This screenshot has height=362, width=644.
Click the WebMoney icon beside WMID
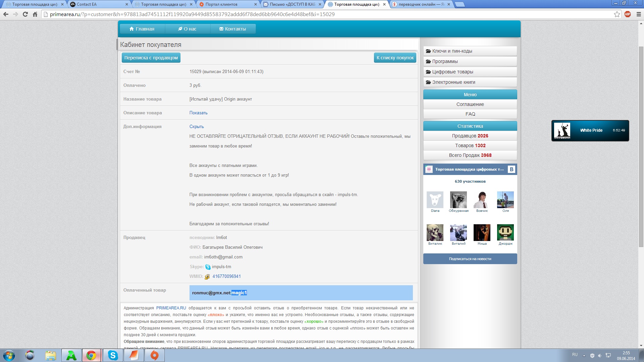[x=207, y=277]
